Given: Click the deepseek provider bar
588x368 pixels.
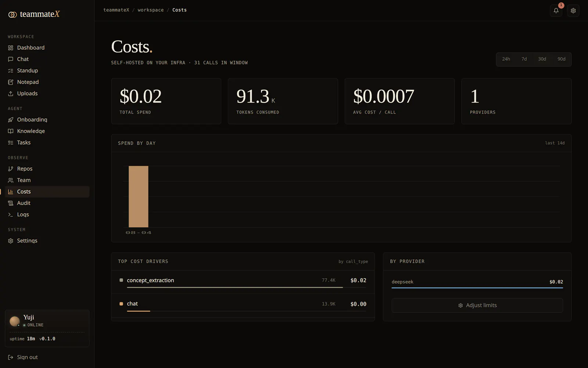Looking at the screenshot, I should coord(477,288).
